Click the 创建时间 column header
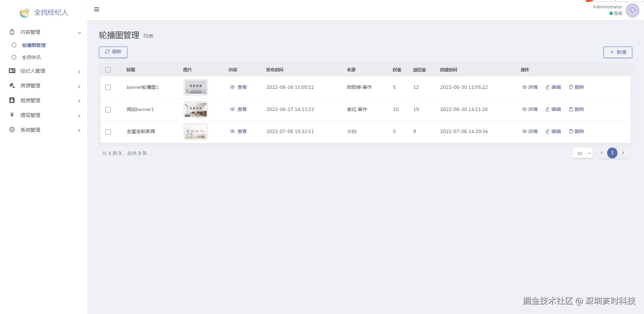 pos(448,70)
